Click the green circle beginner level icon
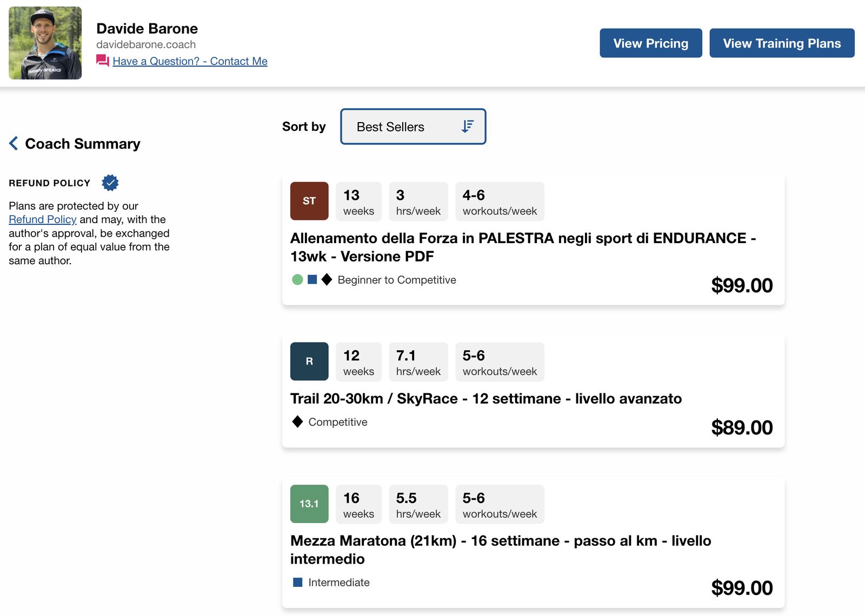This screenshot has height=616, width=865. point(297,279)
